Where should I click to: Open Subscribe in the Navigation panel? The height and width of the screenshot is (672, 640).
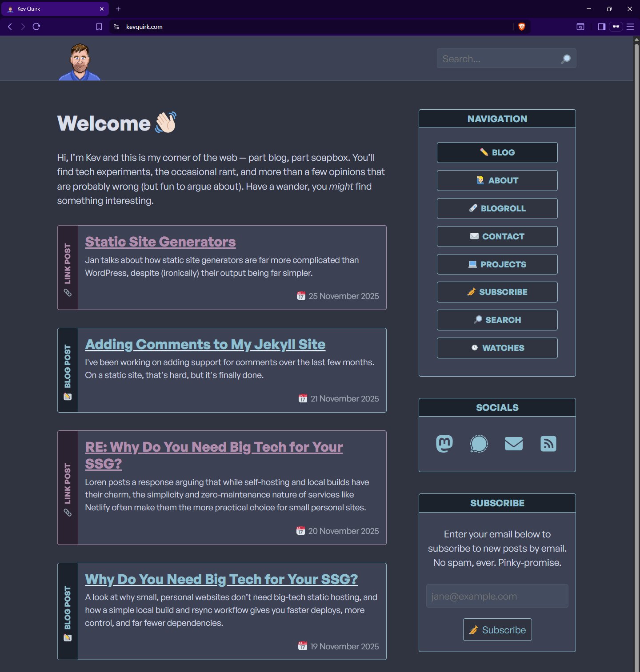(x=497, y=292)
